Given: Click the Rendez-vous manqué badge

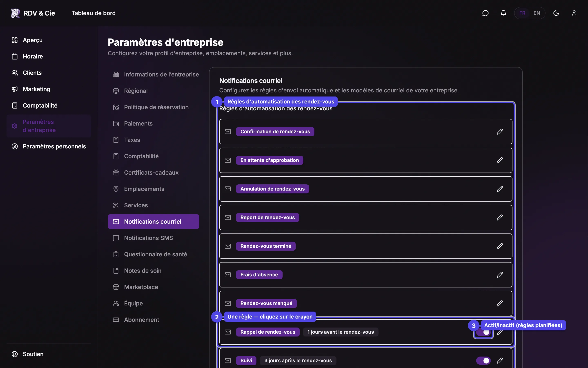Looking at the screenshot, I should click(266, 303).
